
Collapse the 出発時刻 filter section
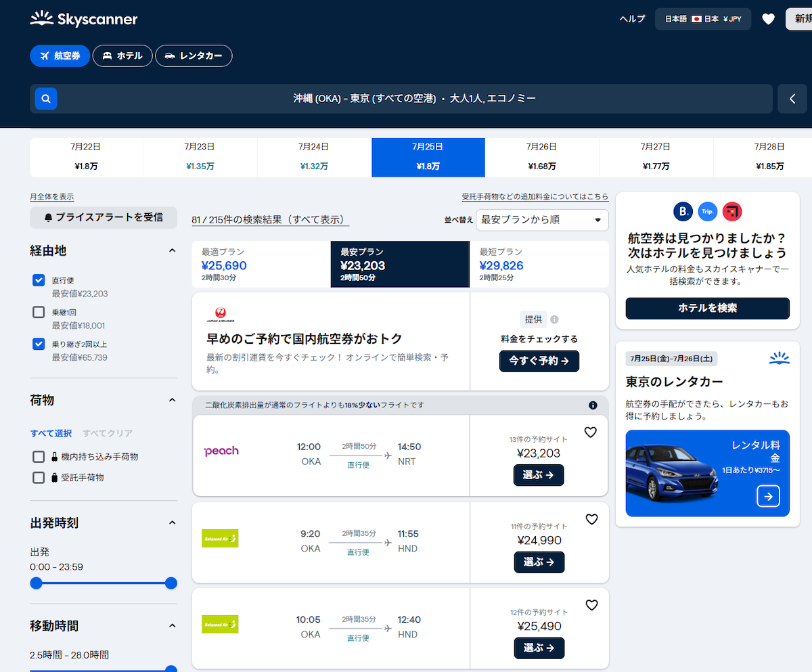(172, 523)
